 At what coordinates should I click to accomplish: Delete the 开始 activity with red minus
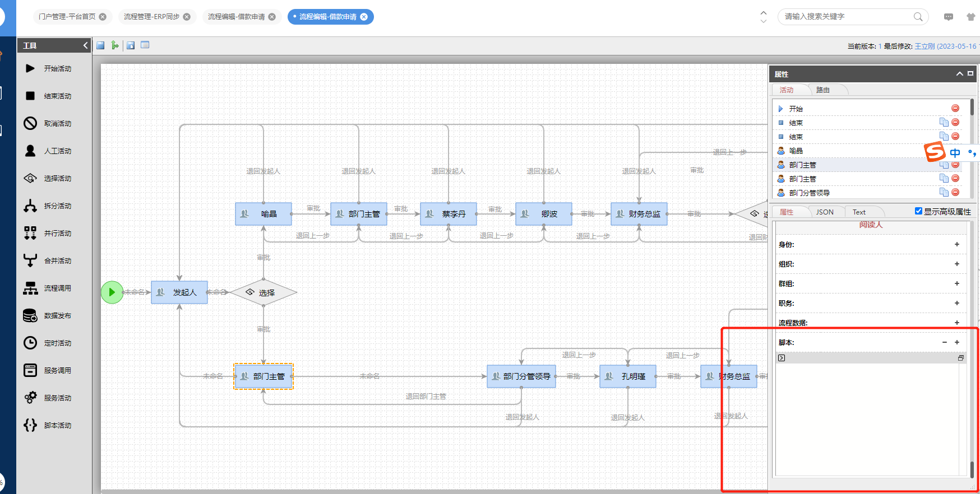pyautogui.click(x=955, y=108)
